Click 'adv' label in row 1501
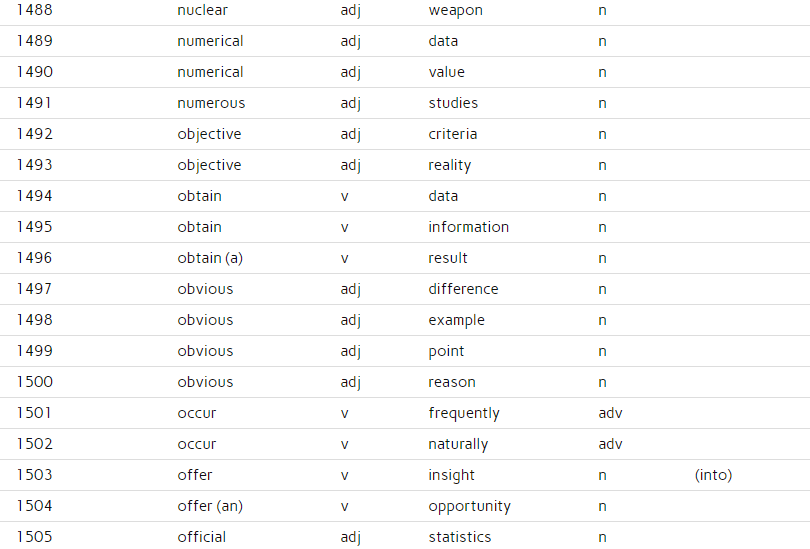This screenshot has height=549, width=810. [611, 413]
